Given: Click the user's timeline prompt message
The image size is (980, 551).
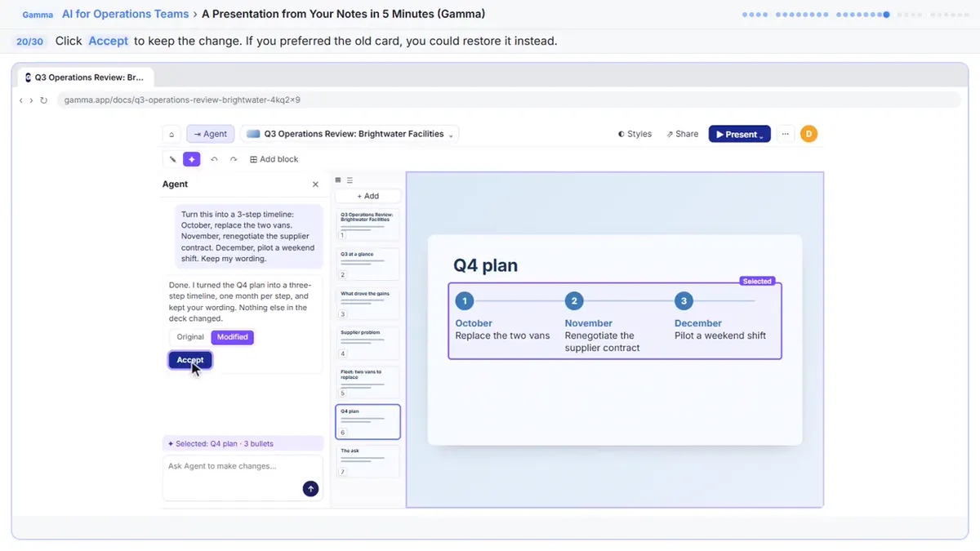Looking at the screenshot, I should click(x=249, y=237).
